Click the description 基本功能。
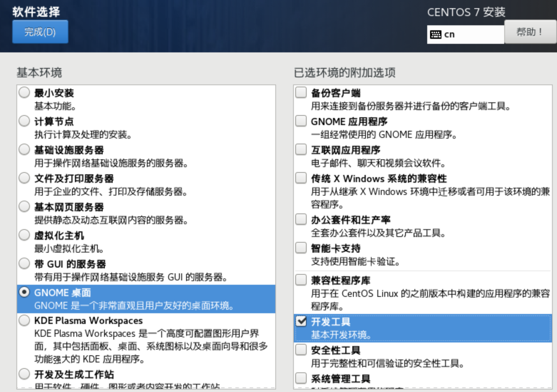This screenshot has width=557, height=392. [55, 106]
